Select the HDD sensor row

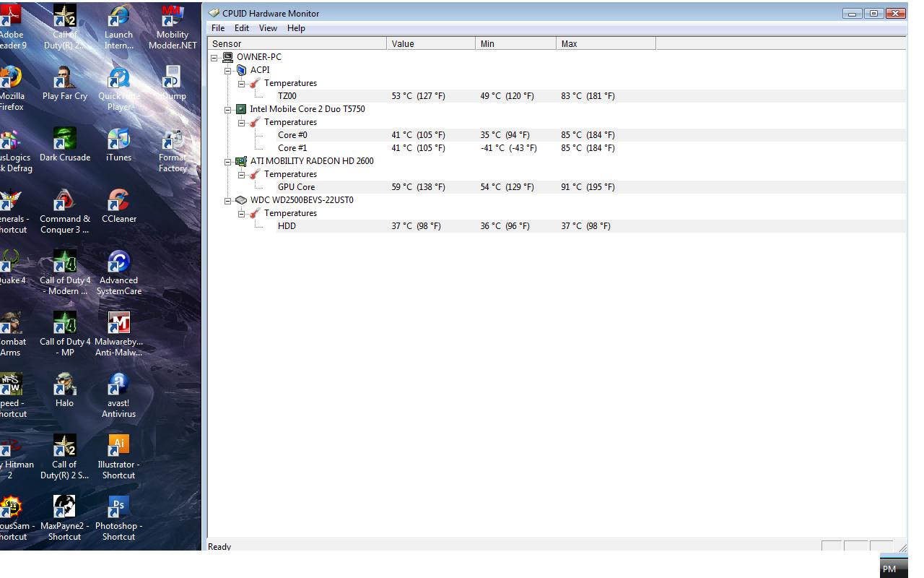coord(557,226)
